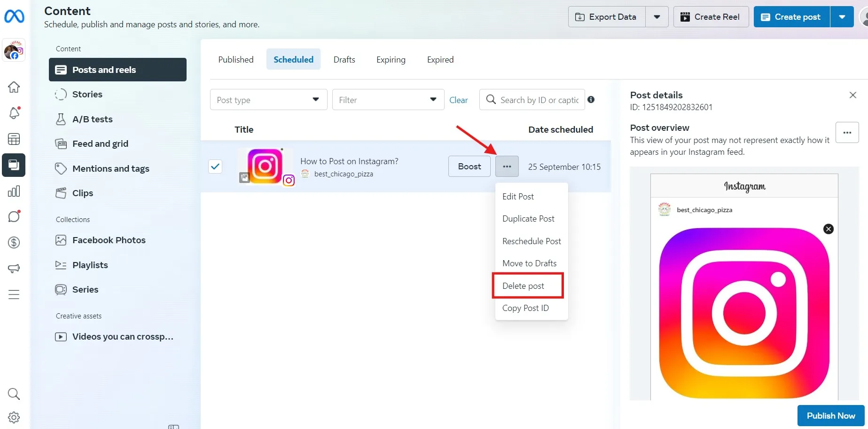Screen dimensions: 868x429
Task: Open the Instagram post thumbnail in the list
Action: (x=266, y=166)
